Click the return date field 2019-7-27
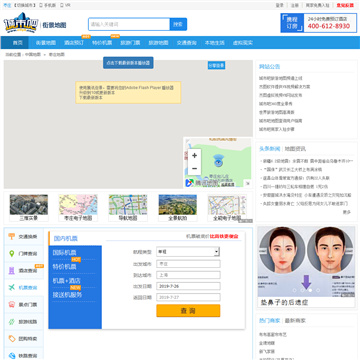The image size is (360, 360). (188, 297)
